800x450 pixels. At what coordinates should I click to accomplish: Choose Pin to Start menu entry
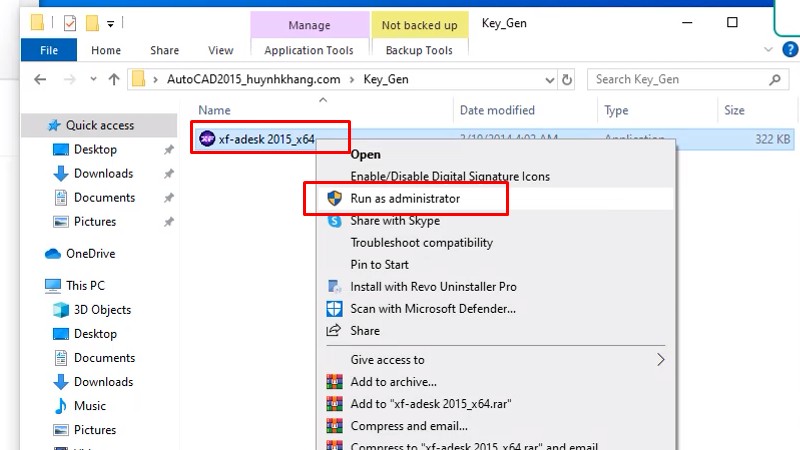pyautogui.click(x=379, y=265)
